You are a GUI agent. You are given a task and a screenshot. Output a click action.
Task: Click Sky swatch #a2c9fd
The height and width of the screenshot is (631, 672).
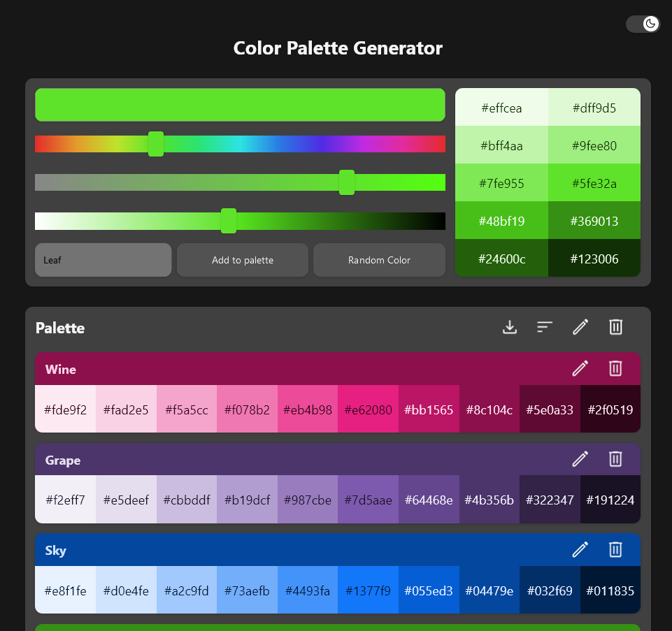pyautogui.click(x=187, y=590)
